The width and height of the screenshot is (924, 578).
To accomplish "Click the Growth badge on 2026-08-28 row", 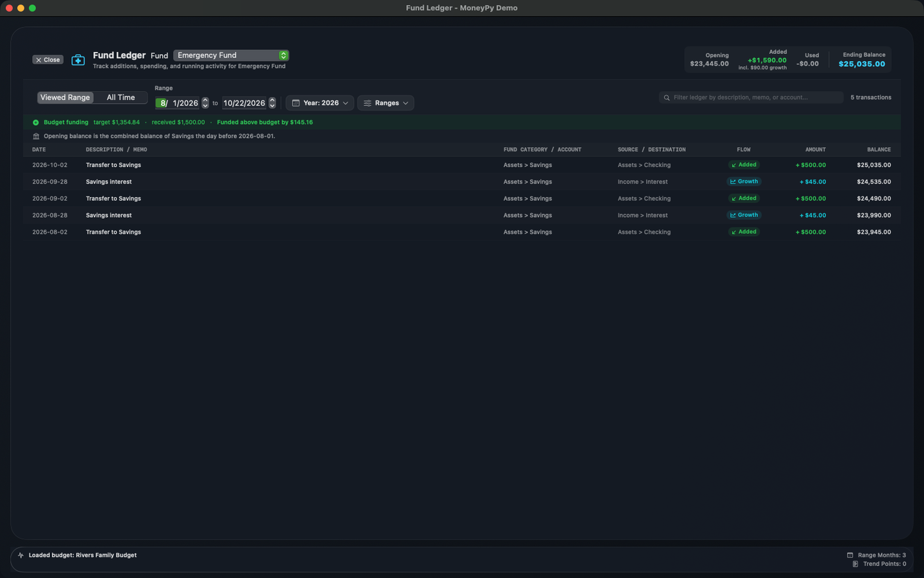I will point(744,215).
